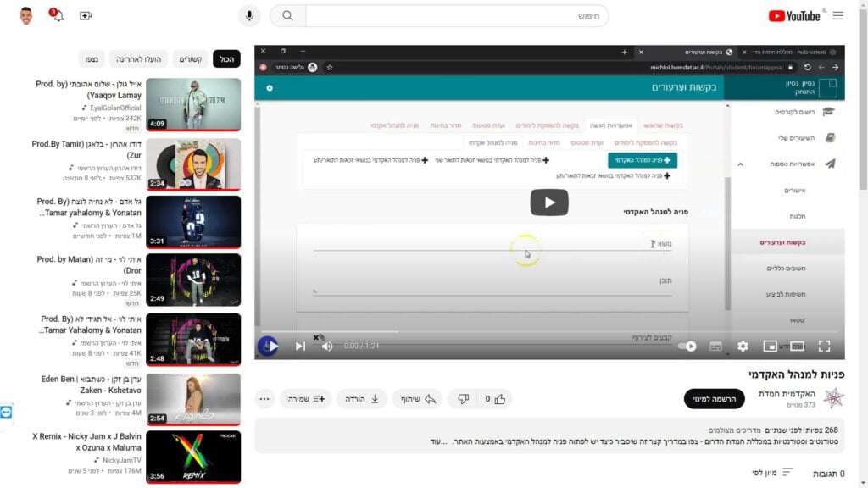Select the 'קשורים' filter chip

click(x=191, y=58)
